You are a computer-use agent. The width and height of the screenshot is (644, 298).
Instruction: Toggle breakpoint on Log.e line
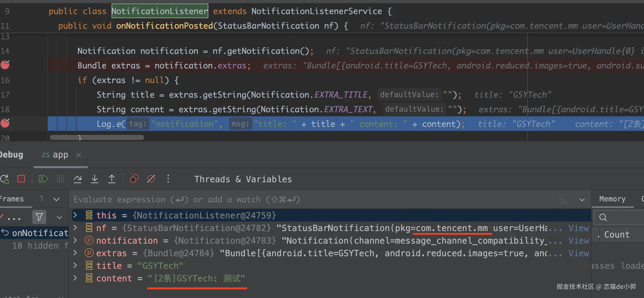(5, 123)
